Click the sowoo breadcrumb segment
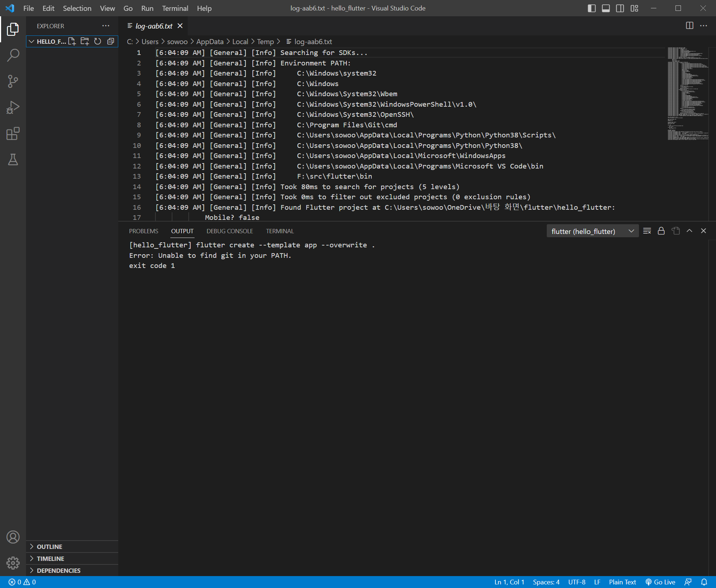The image size is (716, 588). 177,42
